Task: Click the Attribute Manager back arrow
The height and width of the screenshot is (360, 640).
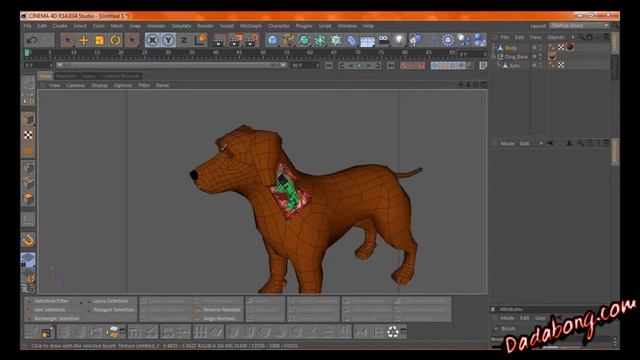Action: coord(550,143)
